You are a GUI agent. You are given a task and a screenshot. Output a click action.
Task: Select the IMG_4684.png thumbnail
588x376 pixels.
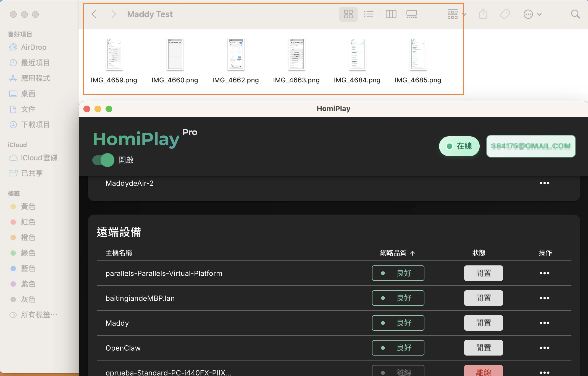(357, 54)
